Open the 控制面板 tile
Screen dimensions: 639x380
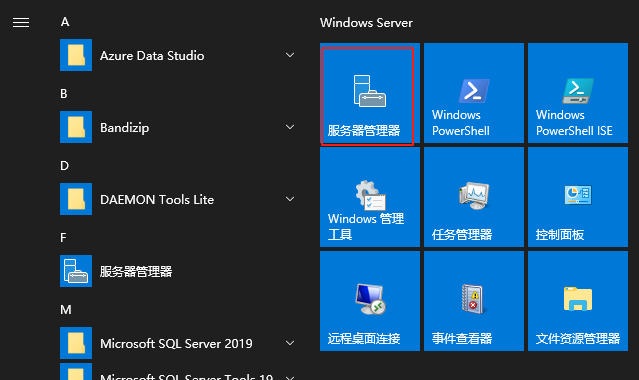(577, 197)
